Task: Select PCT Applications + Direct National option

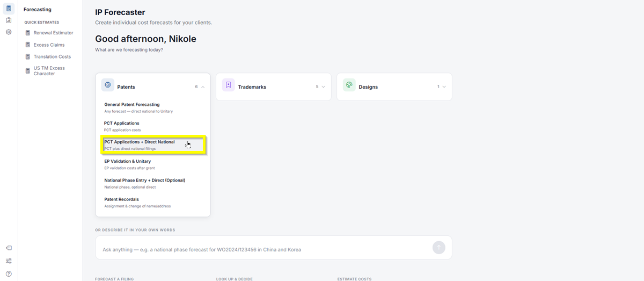Action: click(153, 145)
